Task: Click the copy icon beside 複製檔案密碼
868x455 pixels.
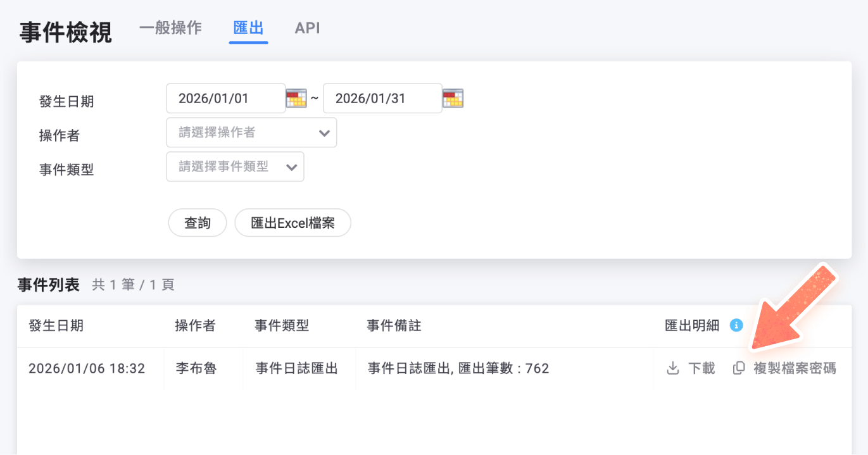Action: (x=738, y=368)
